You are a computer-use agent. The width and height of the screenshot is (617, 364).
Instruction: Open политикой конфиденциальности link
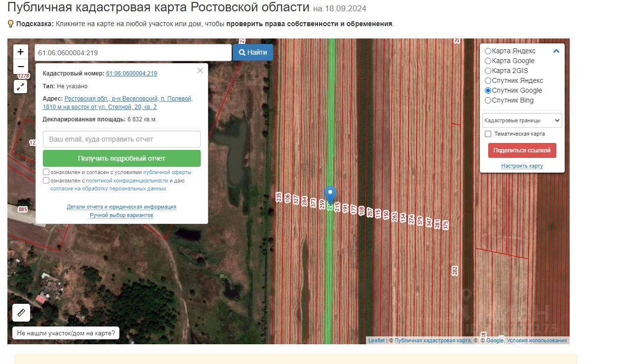click(127, 181)
